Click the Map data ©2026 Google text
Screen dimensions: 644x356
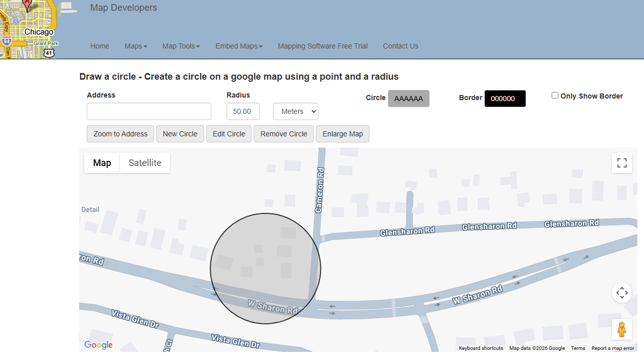(x=537, y=348)
